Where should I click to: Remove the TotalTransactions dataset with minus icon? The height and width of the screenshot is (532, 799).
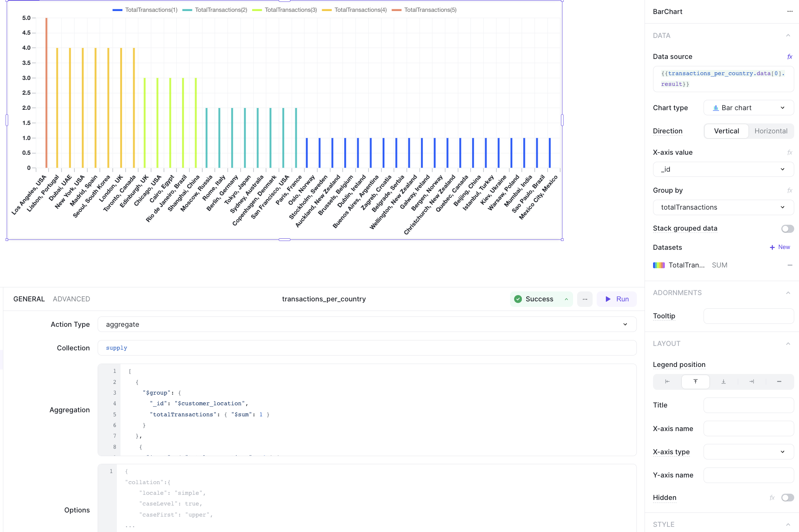790,265
